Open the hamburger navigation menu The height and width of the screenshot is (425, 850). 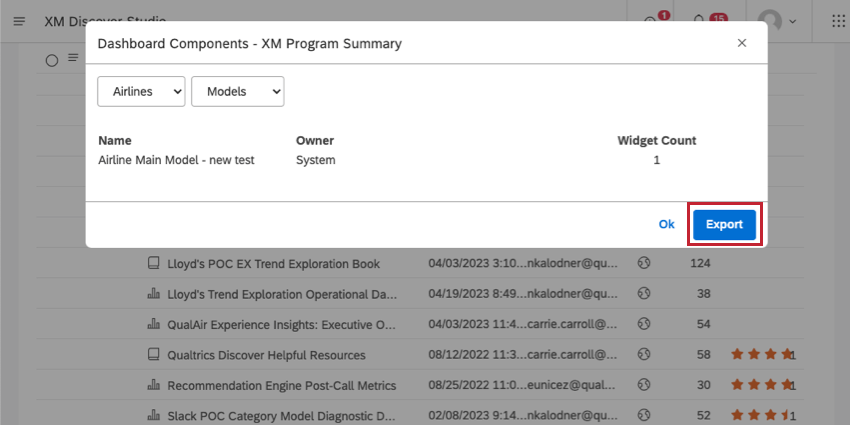point(19,22)
